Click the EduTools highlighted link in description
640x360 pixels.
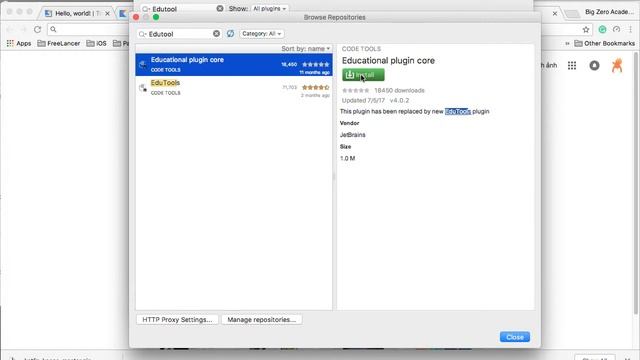click(x=458, y=111)
